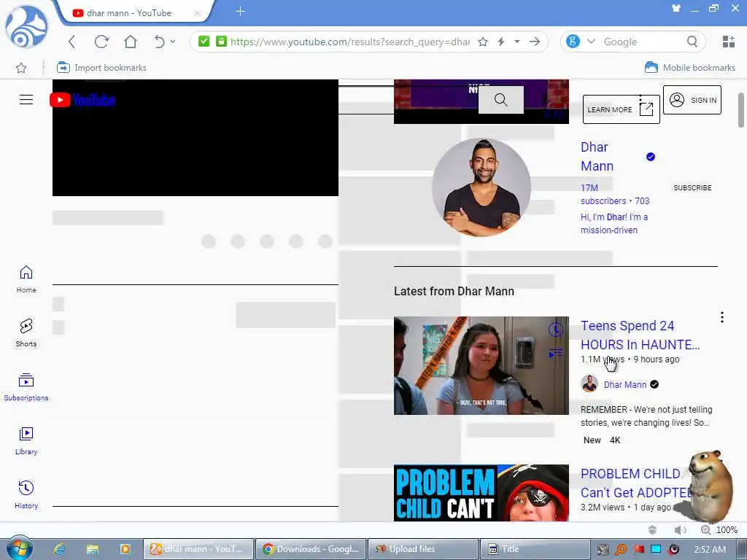Viewport: 747px width, 560px height.
Task: Click the green secure lock icon
Action: 221,42
